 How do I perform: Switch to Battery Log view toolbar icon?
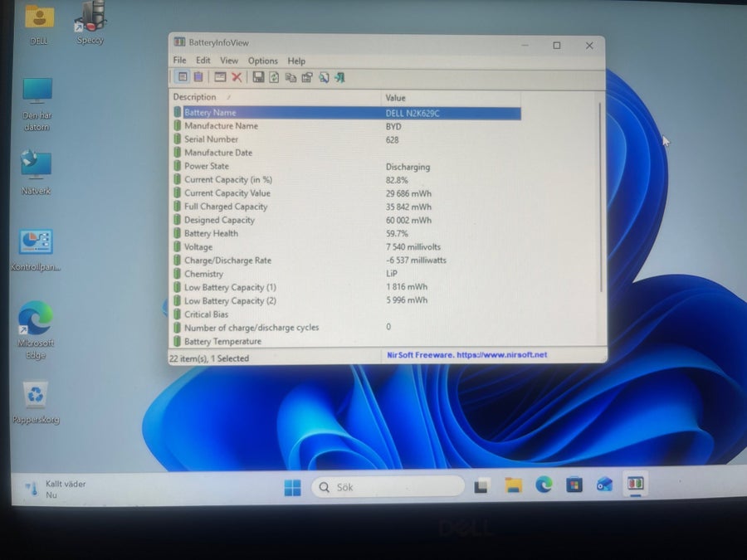tap(198, 76)
